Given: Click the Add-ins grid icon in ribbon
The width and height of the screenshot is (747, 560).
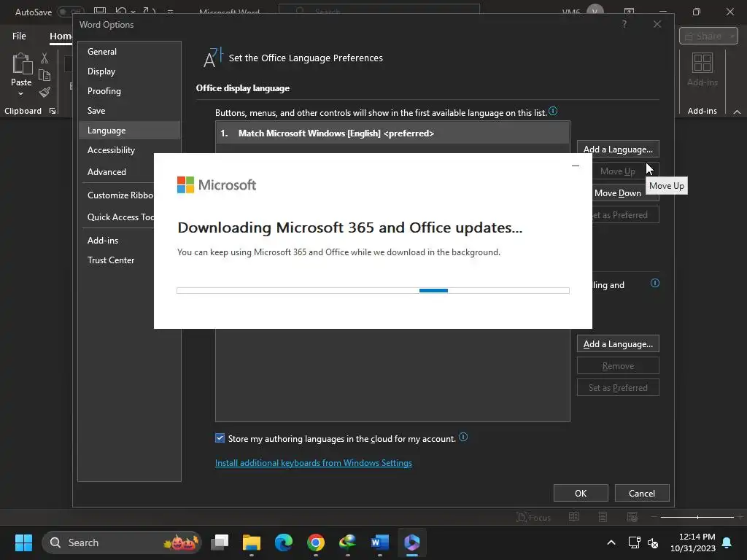Looking at the screenshot, I should click(x=703, y=63).
